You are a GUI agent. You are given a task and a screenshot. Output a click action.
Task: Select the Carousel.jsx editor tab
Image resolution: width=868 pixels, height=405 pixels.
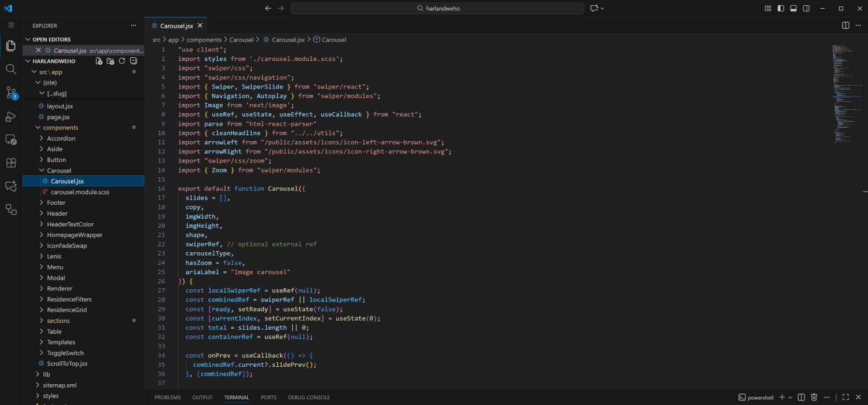[x=176, y=25]
